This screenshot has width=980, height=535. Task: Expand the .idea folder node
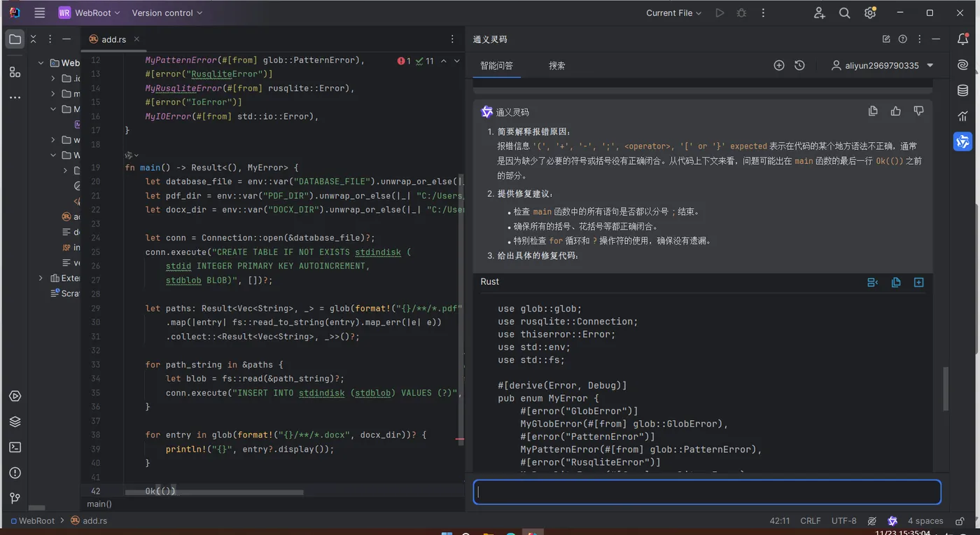click(x=53, y=78)
